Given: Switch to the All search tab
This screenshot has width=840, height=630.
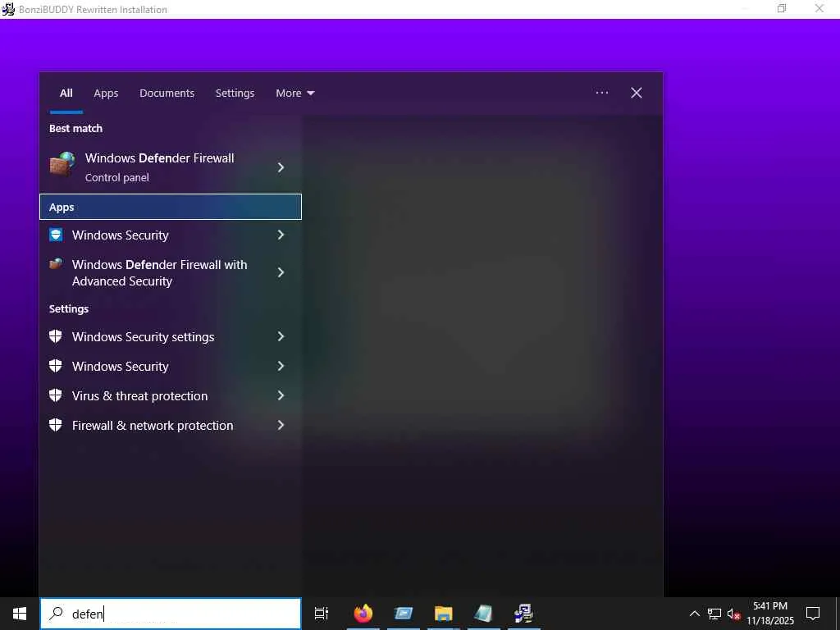Looking at the screenshot, I should click(66, 94).
